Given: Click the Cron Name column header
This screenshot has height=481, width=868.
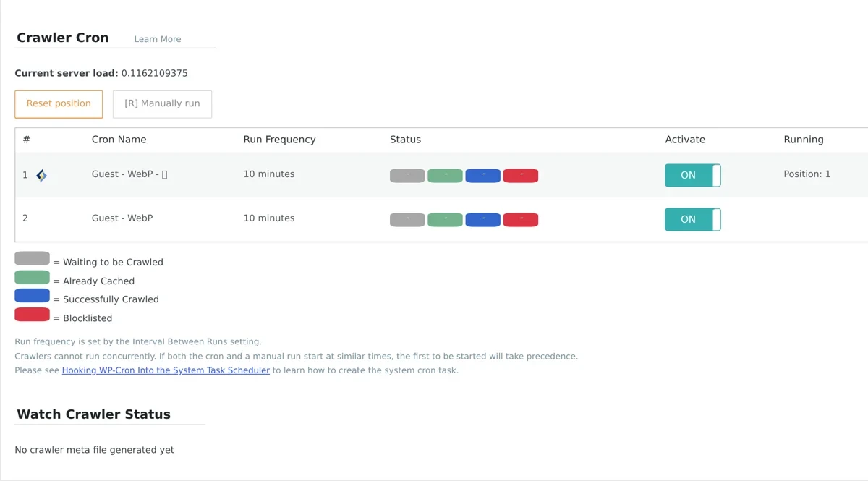Looking at the screenshot, I should click(x=119, y=140).
